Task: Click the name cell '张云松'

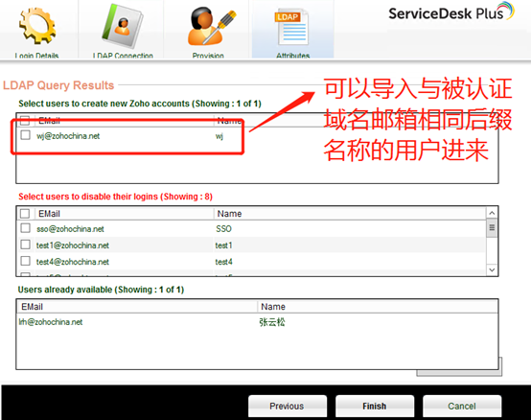Action: [272, 322]
